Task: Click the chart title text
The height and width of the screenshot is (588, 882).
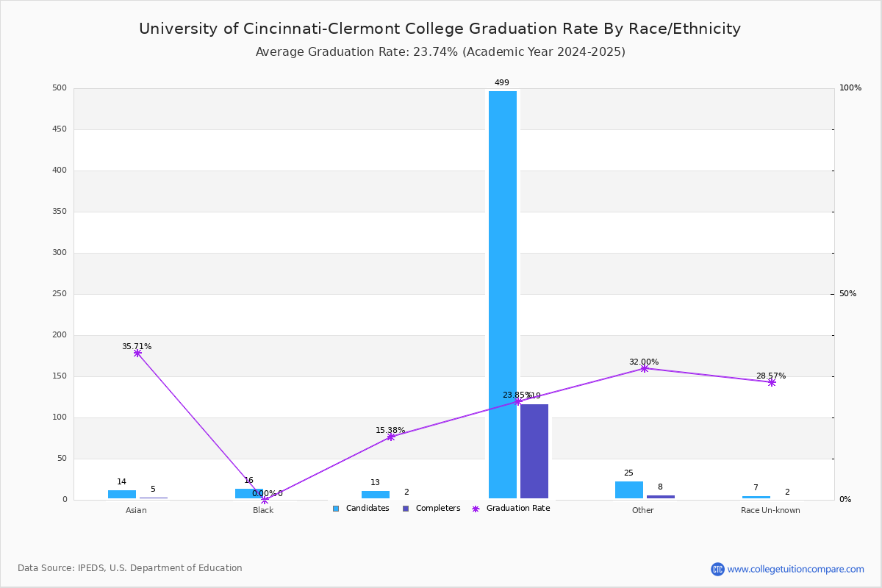Action: 440,29
